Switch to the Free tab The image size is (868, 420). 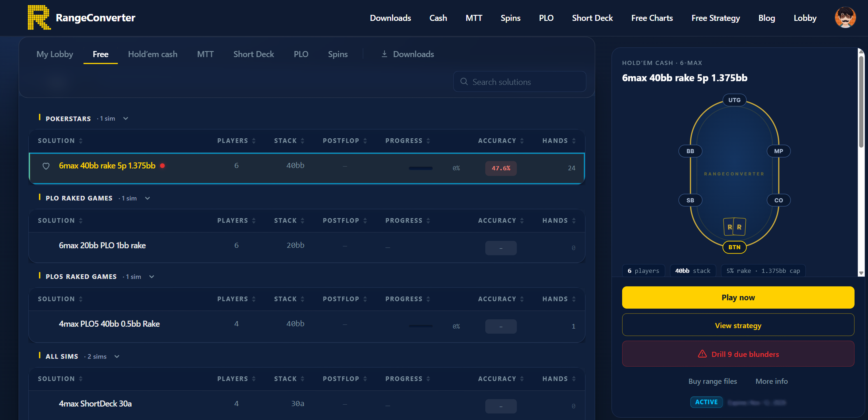pos(100,54)
